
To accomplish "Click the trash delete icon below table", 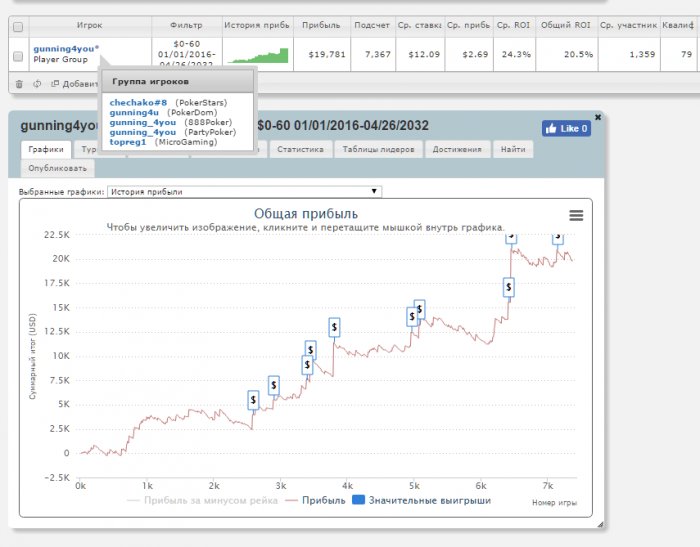I will click(19, 84).
